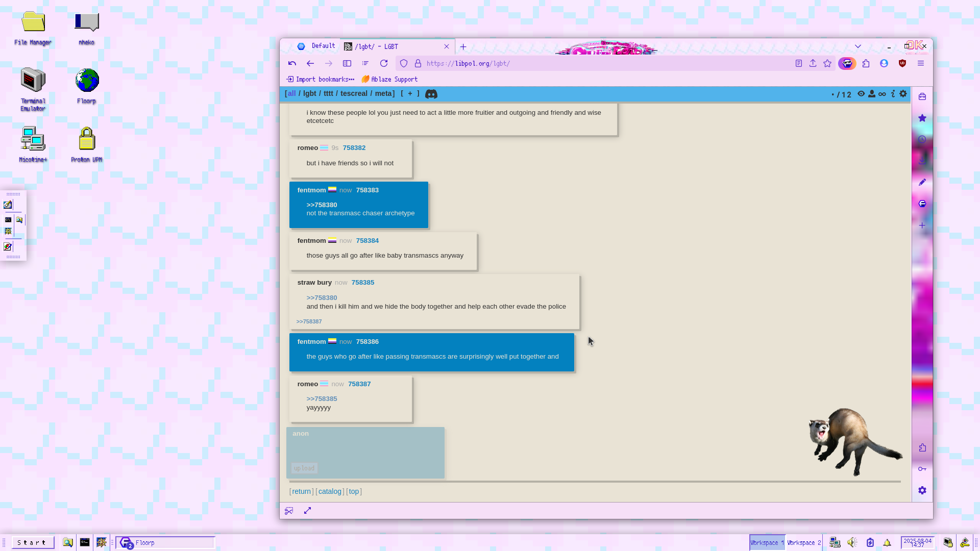This screenshot has width=980, height=551.
Task: Click Import bookmarks in bookmarks bar
Action: [320, 79]
